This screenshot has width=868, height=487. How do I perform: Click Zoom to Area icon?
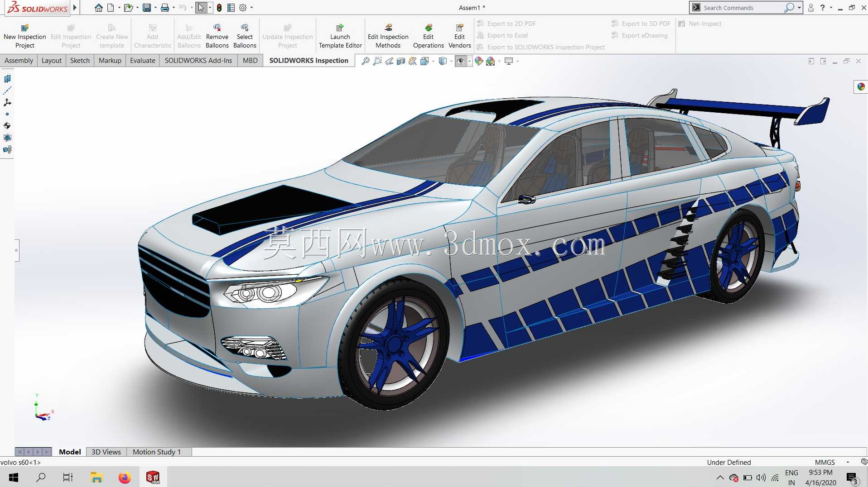tap(377, 61)
